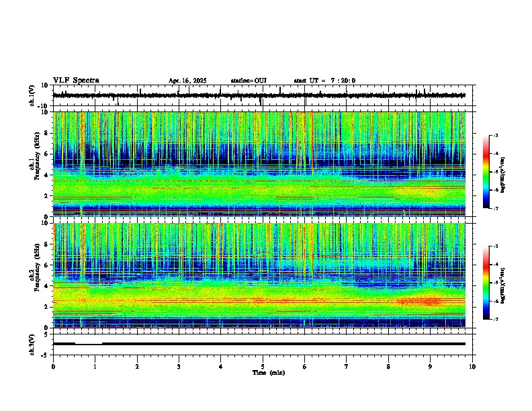The width and height of the screenshot is (532, 411).
Task: Click tick label "5" on the Time axis
Action: pyautogui.click(x=263, y=367)
